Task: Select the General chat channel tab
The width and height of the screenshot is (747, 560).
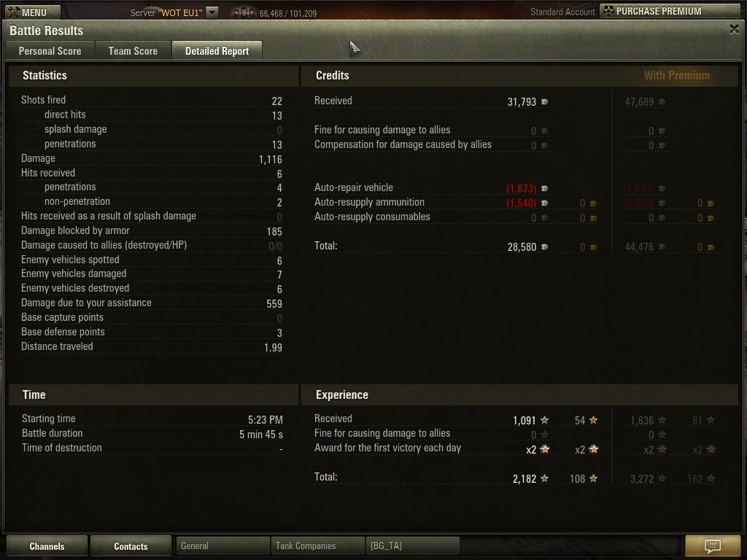Action: point(222,545)
